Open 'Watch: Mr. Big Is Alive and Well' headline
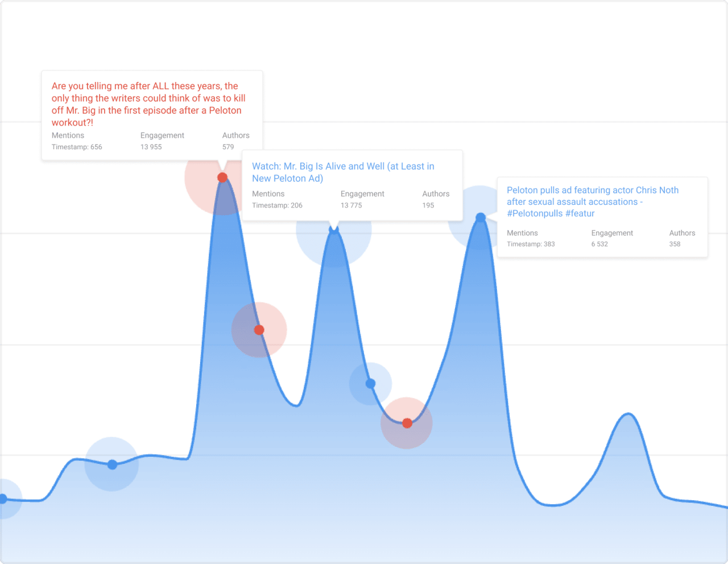Screen dimensions: 728x564 click(343, 172)
